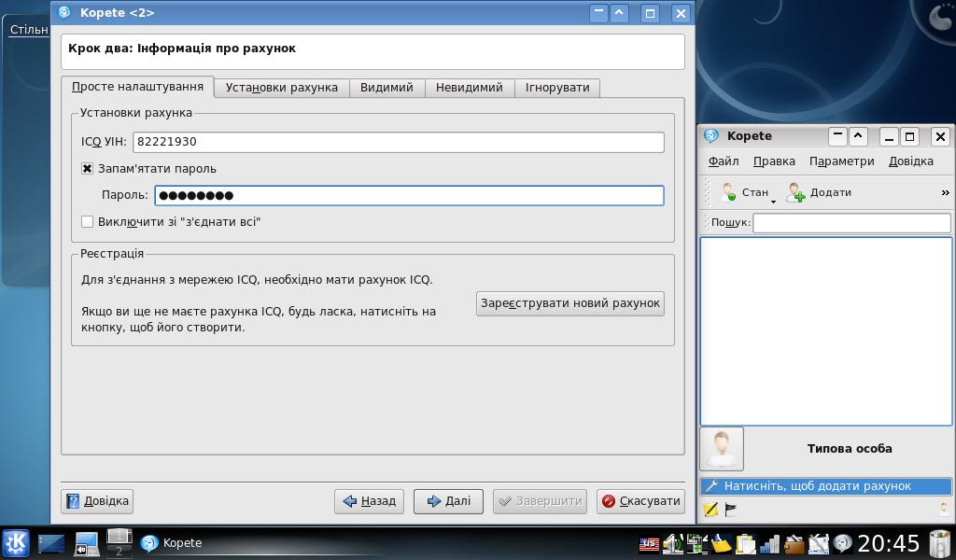Click the ICQ УІН number field

click(x=399, y=142)
